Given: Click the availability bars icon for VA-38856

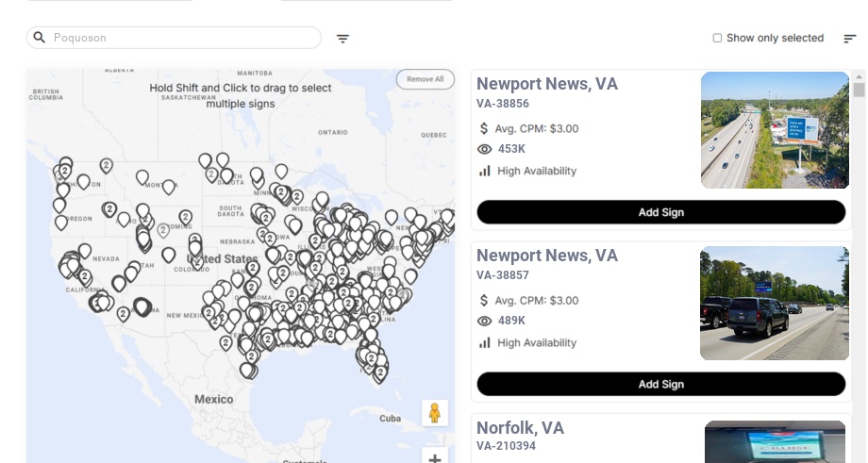Looking at the screenshot, I should pos(485,171).
